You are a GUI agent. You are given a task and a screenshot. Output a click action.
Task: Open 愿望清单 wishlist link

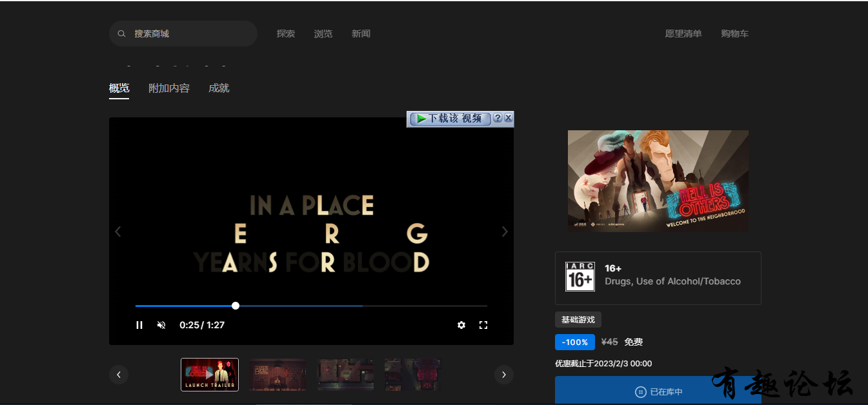point(683,34)
